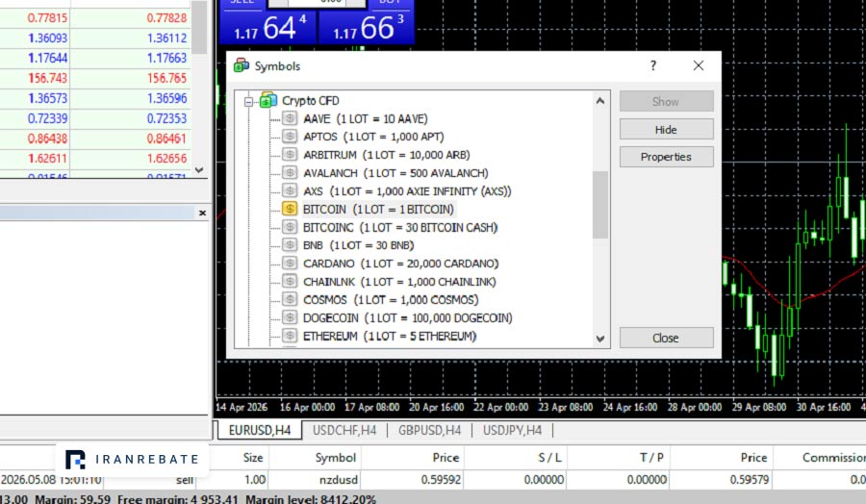Select the AXS symbol icon

290,191
